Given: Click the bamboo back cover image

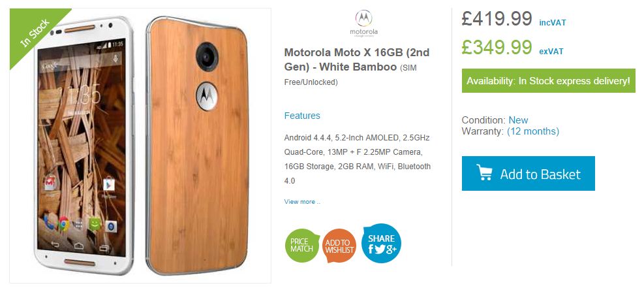Looking at the screenshot, I should 197,146.
